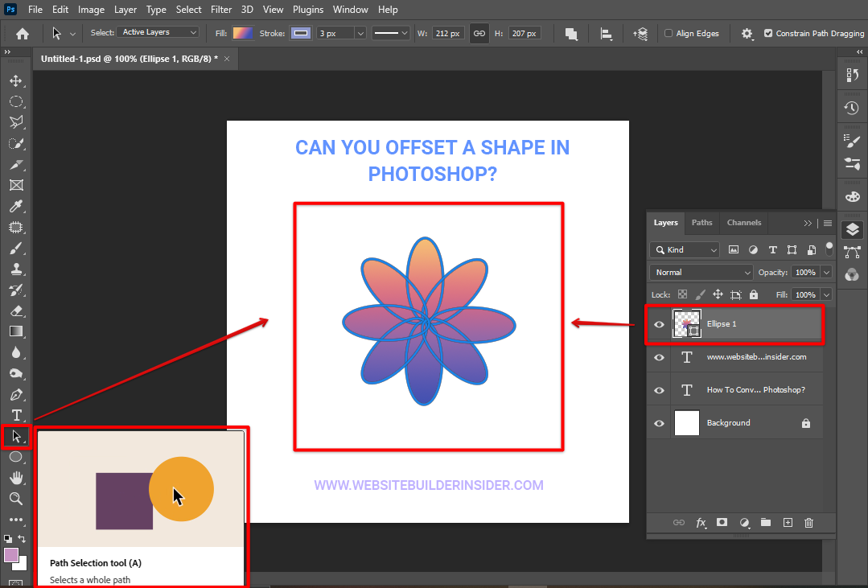Switch to the Paths tab
868x588 pixels.
(701, 223)
